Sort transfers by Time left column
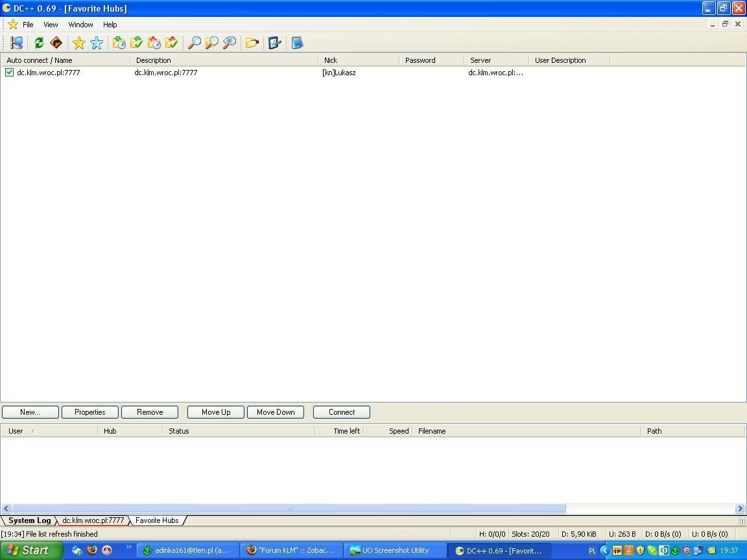Viewport: 747px width, 560px height. pyautogui.click(x=339, y=431)
